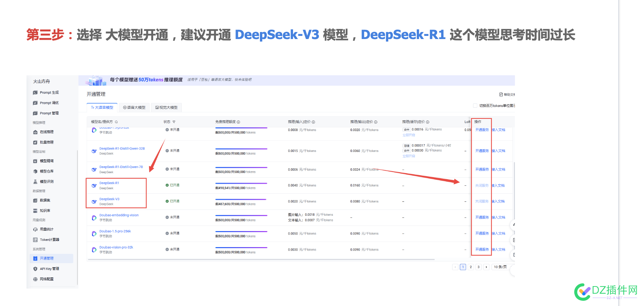Viewport: 644px width, 306px height.
Task: Select page 1 in pagination
Action: (463, 267)
